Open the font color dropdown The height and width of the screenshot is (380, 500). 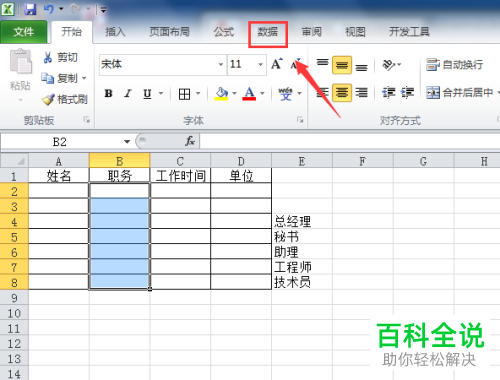pyautogui.click(x=262, y=93)
